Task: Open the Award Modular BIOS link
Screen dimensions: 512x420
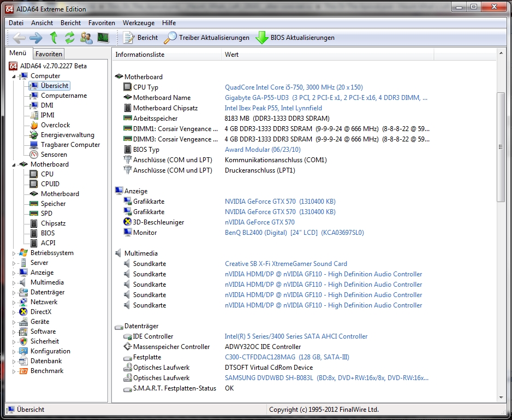Action: [x=263, y=149]
